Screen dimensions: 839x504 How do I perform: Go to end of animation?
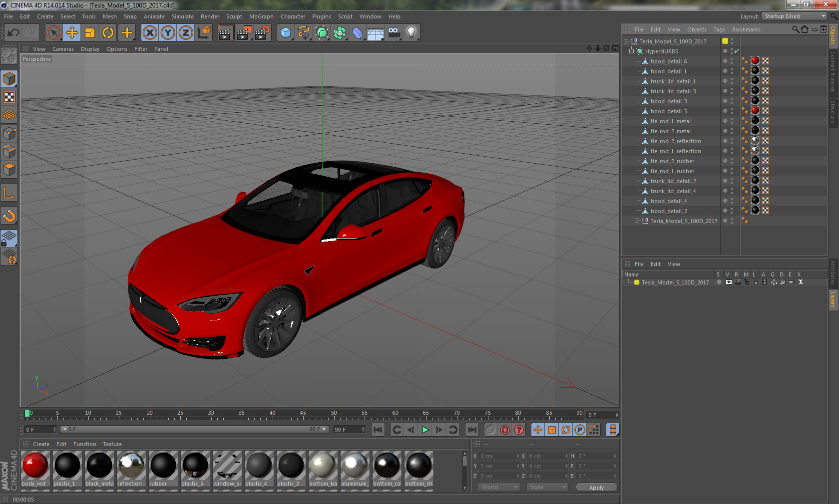point(472,430)
